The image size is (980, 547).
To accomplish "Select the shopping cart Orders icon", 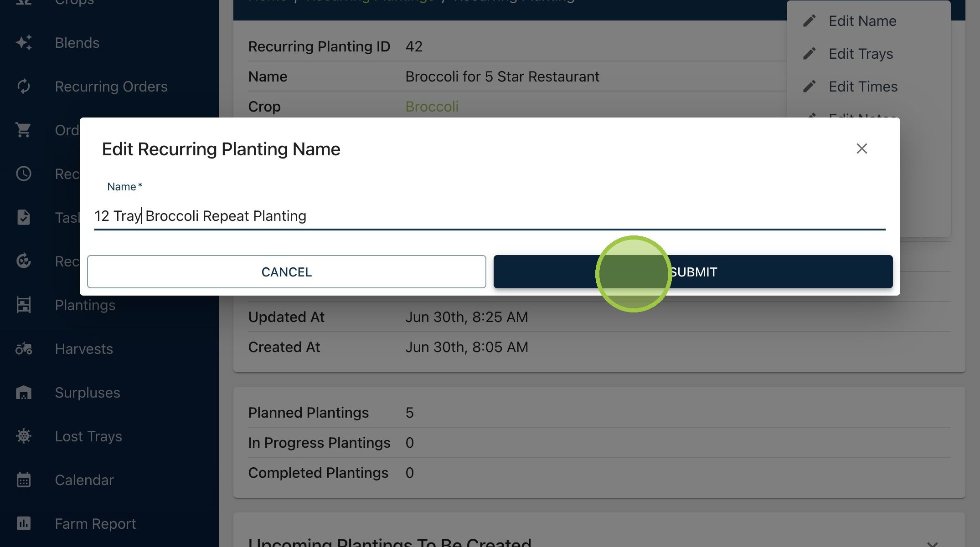I will coord(24,130).
